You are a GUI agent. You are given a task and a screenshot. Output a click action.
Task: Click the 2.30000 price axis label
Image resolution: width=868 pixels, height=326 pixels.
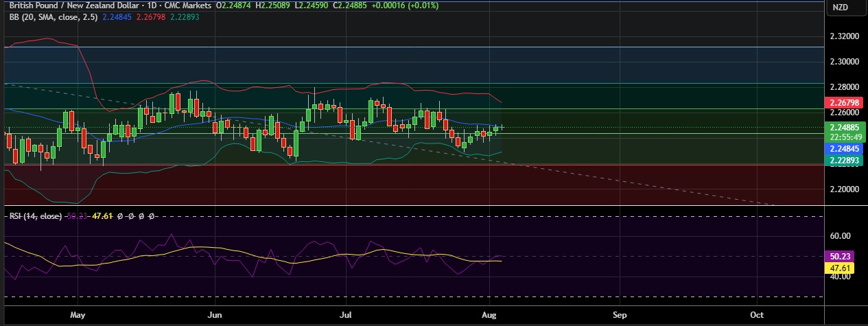[844, 61]
